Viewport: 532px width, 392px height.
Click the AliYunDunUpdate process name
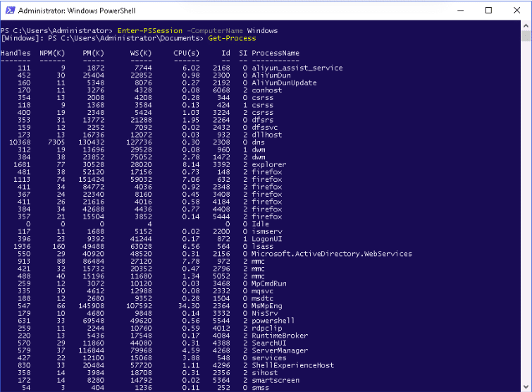tap(285, 82)
